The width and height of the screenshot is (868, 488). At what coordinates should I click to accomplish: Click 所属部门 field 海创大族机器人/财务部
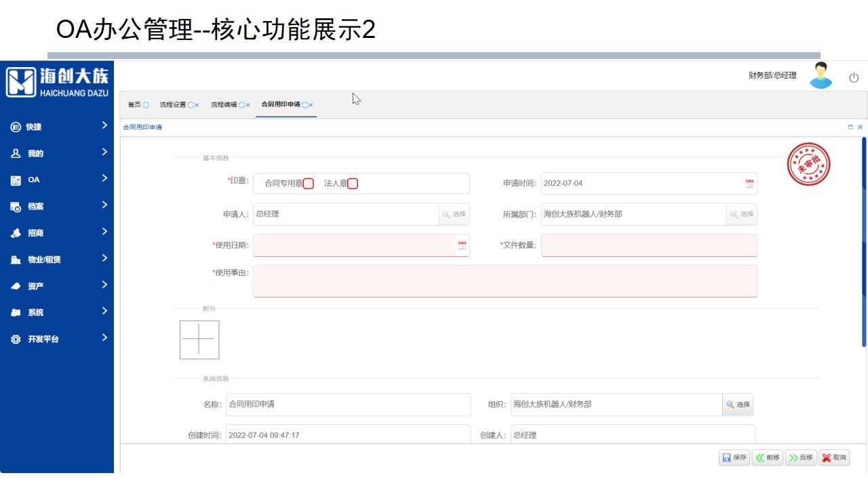pyautogui.click(x=633, y=214)
